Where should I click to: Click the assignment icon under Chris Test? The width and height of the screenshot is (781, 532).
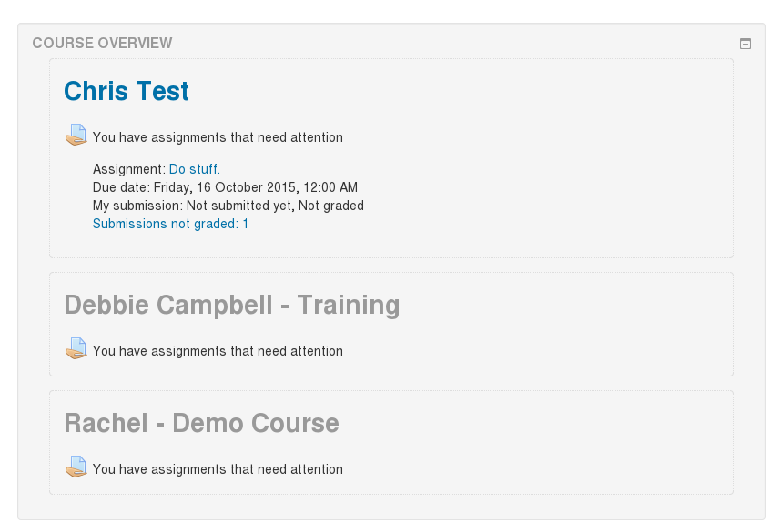[76, 135]
